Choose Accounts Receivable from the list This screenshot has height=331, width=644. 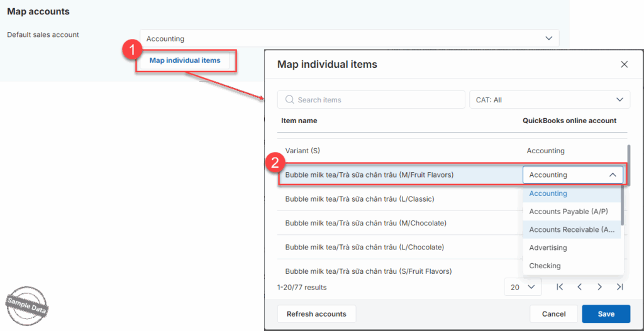571,230
